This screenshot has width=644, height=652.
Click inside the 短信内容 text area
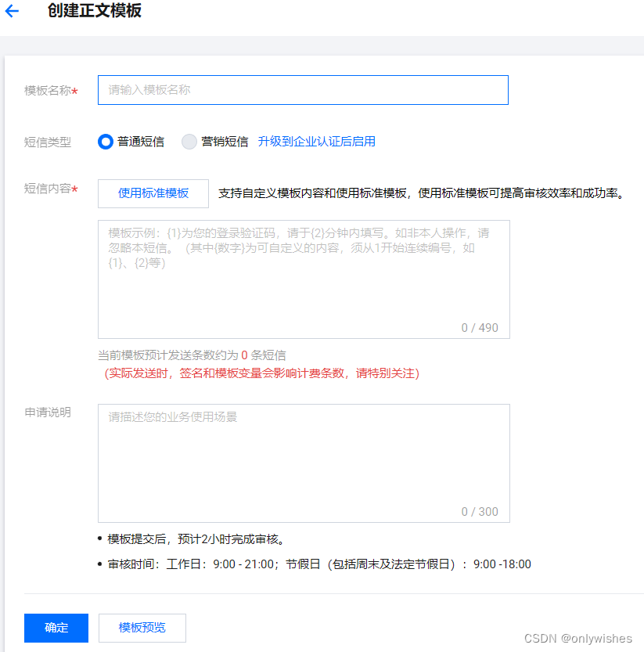pyautogui.click(x=303, y=282)
